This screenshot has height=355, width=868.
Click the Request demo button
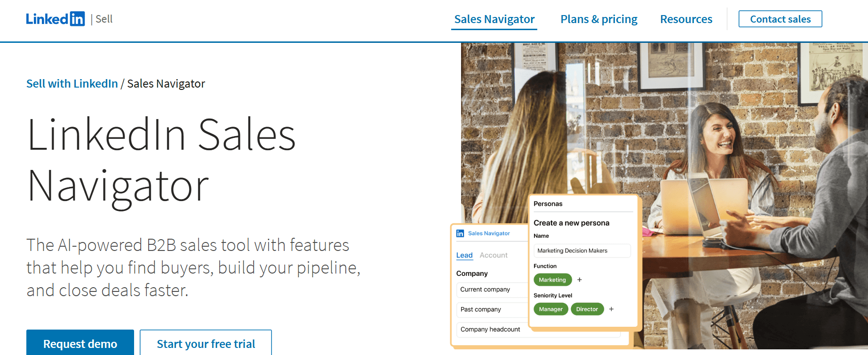80,343
